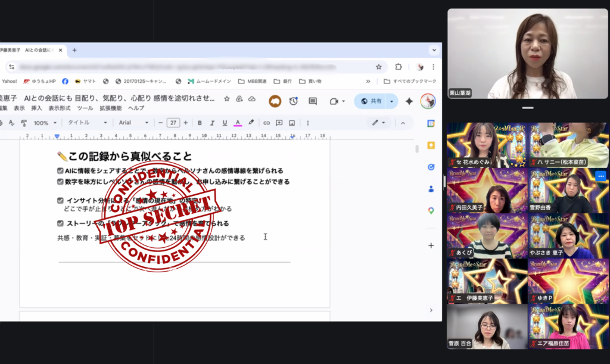Open the Google Tasks side panel icon
The image size is (610, 364).
click(x=431, y=167)
